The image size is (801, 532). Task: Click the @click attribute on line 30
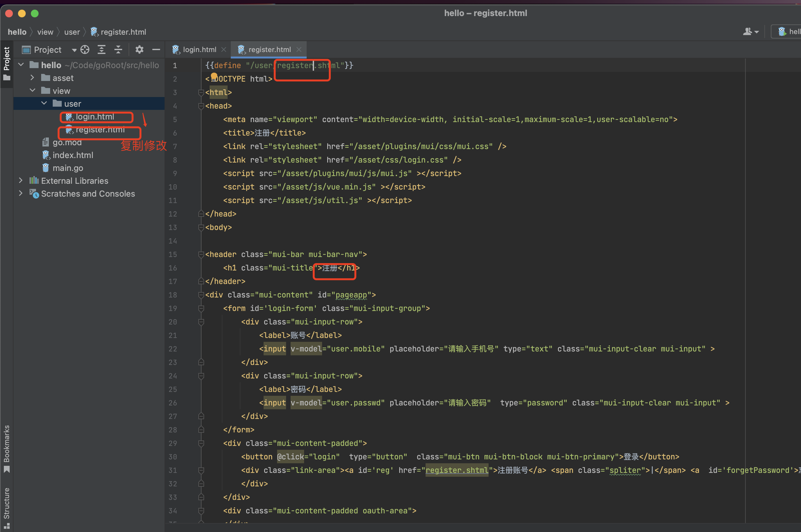(291, 457)
